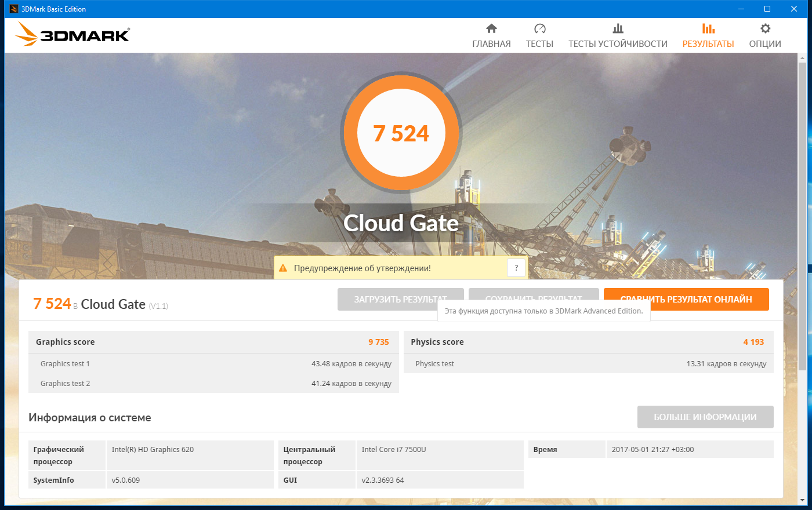Click the ЗАГРУЗИТЬ РЕЗУЛЬТАТ button
The width and height of the screenshot is (812, 510).
[x=401, y=299]
